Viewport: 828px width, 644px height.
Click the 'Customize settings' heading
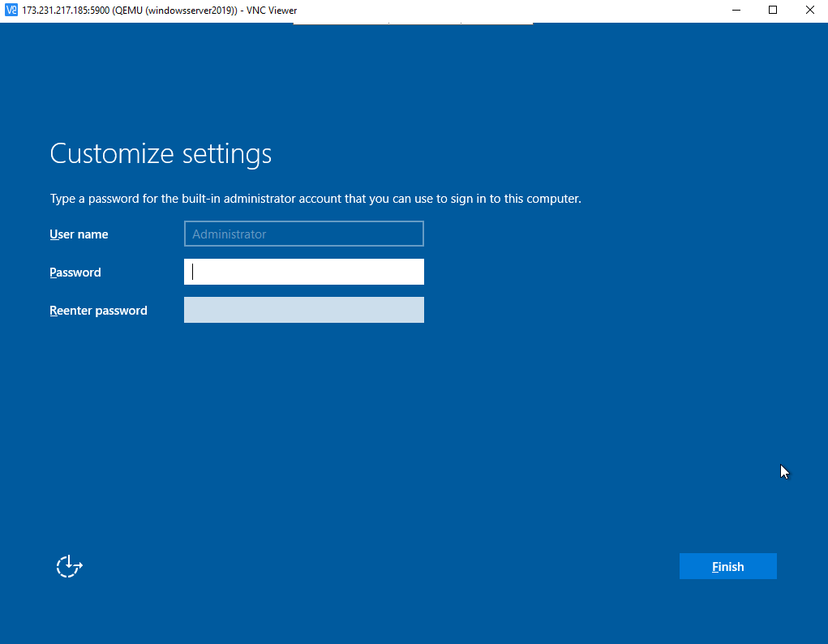(x=161, y=154)
